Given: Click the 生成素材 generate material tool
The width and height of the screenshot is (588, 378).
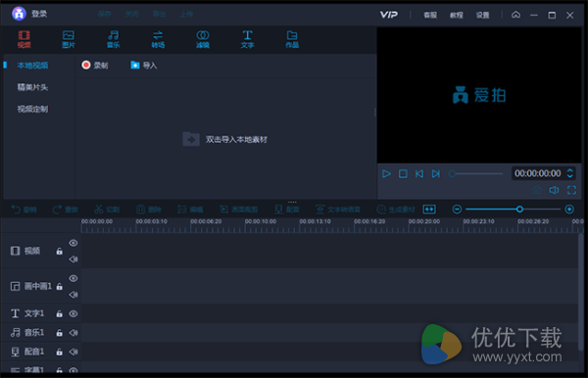Looking at the screenshot, I should [x=396, y=210].
